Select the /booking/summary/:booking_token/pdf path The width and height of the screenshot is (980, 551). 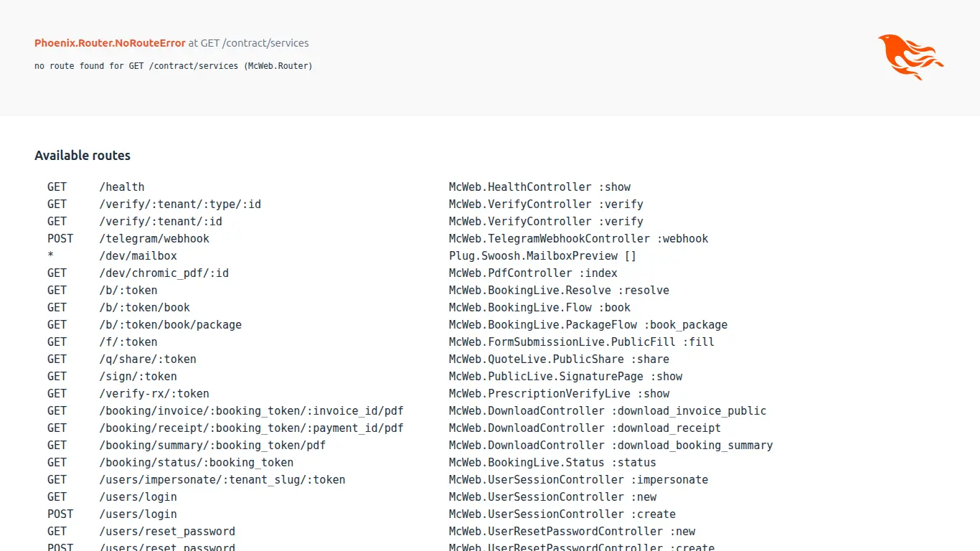point(212,446)
